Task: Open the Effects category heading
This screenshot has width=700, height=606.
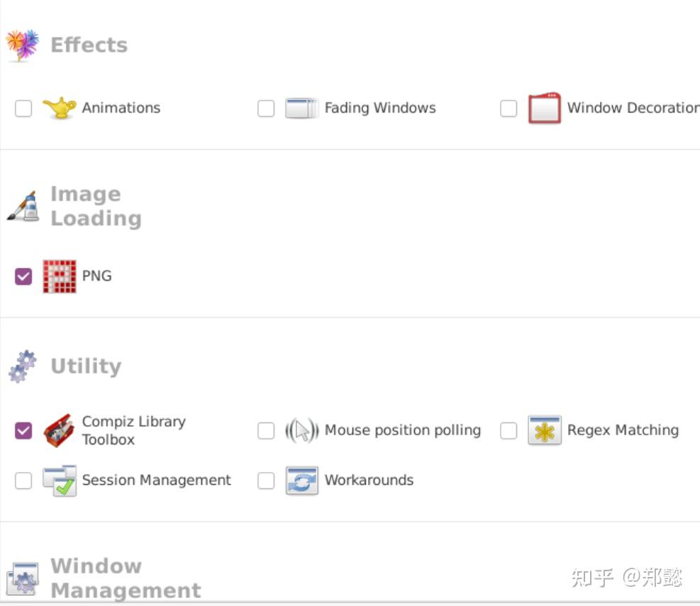Action: (x=89, y=45)
